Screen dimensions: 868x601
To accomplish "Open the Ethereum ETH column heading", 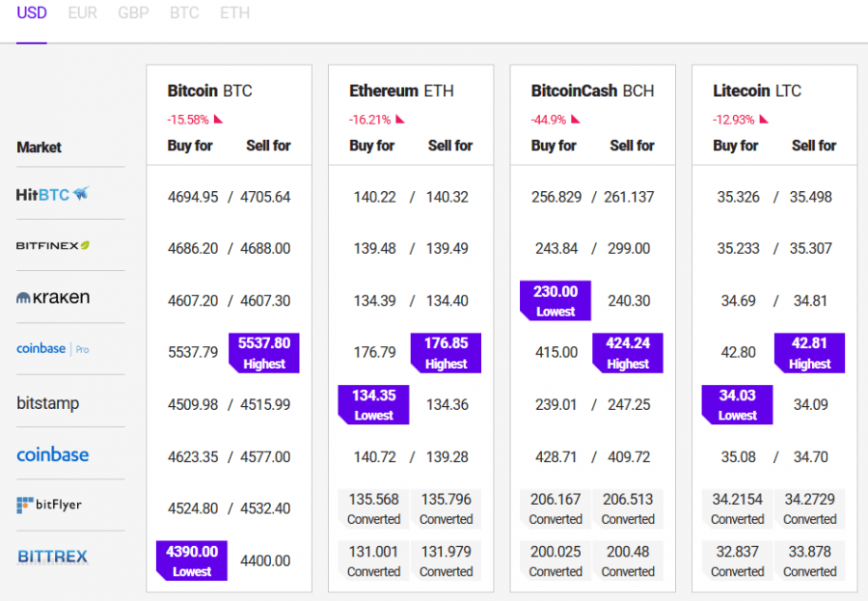I will 401,91.
